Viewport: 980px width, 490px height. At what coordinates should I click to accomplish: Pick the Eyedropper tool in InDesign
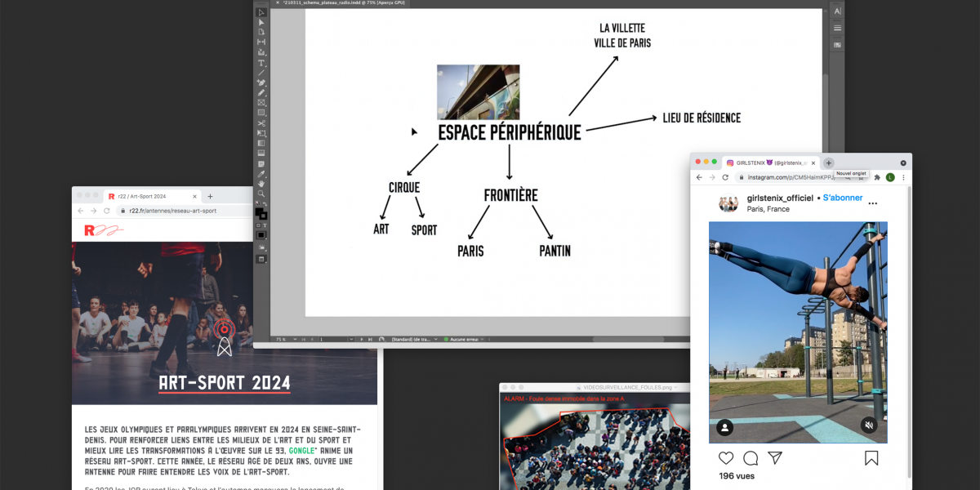(261, 173)
